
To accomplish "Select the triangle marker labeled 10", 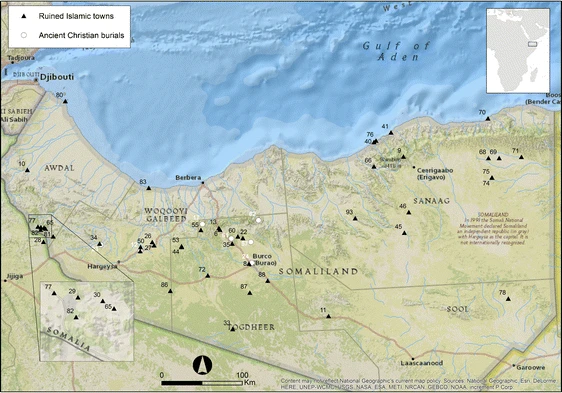I will (x=27, y=170).
